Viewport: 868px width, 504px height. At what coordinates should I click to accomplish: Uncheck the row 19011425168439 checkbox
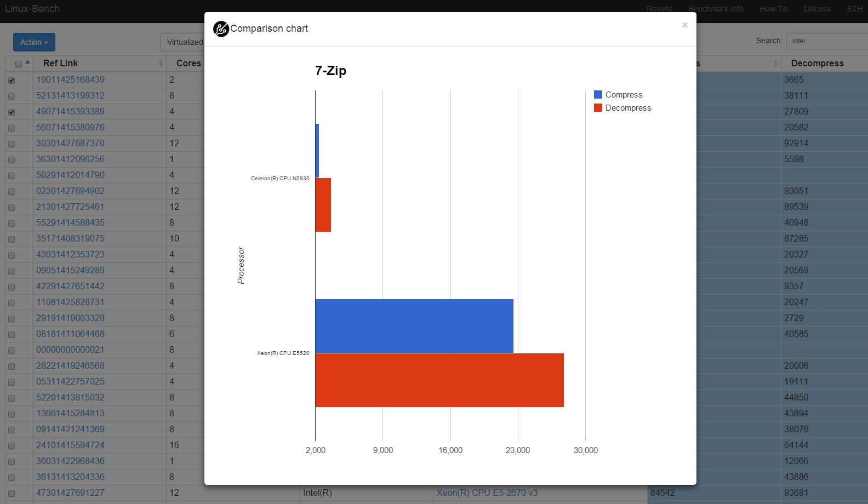coord(12,81)
